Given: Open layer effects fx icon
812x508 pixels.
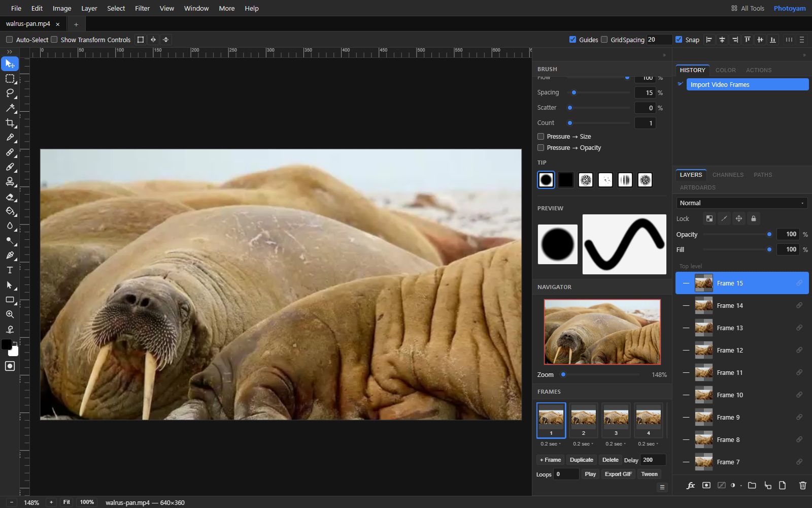Looking at the screenshot, I should (691, 485).
